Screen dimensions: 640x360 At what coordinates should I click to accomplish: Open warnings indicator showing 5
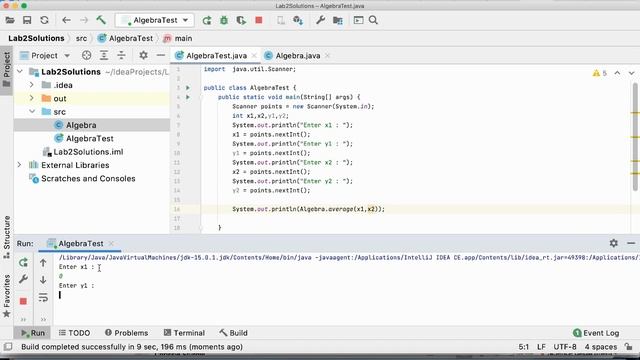pyautogui.click(x=600, y=73)
